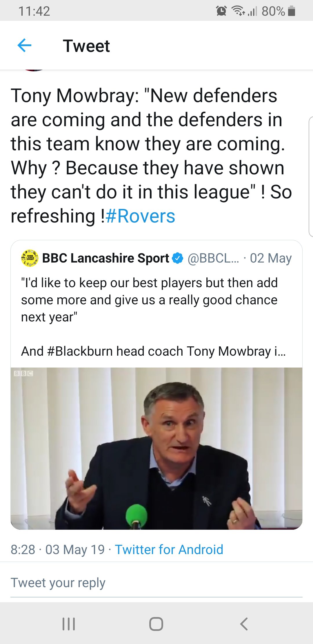Open the #Rovers hashtag
Viewport: 313px width, 644px height.
point(141,216)
